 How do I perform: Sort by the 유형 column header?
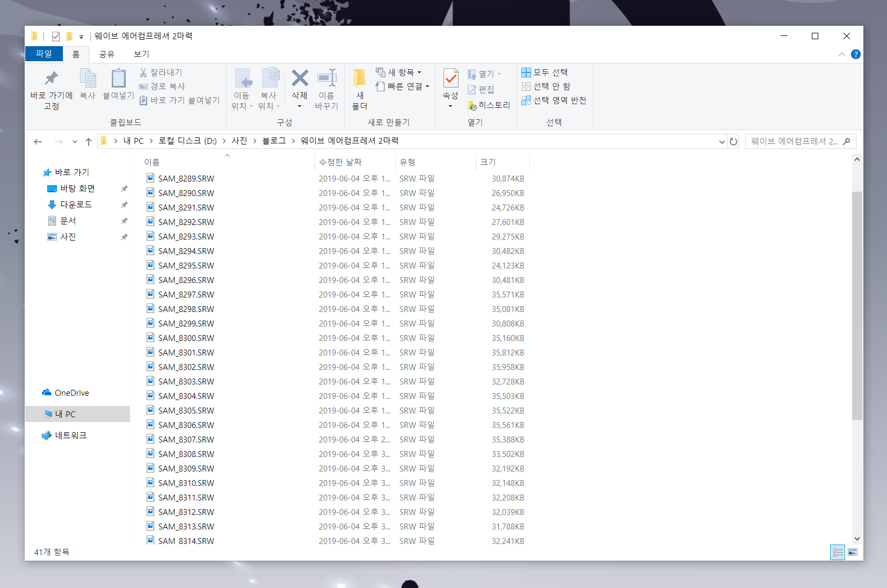(435, 162)
